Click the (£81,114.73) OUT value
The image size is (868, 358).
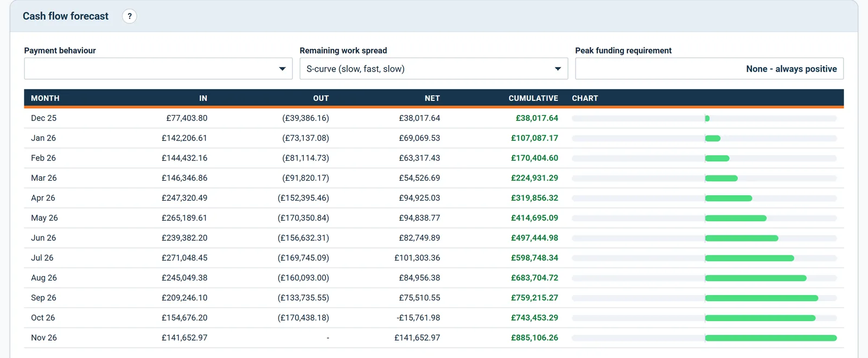305,158
